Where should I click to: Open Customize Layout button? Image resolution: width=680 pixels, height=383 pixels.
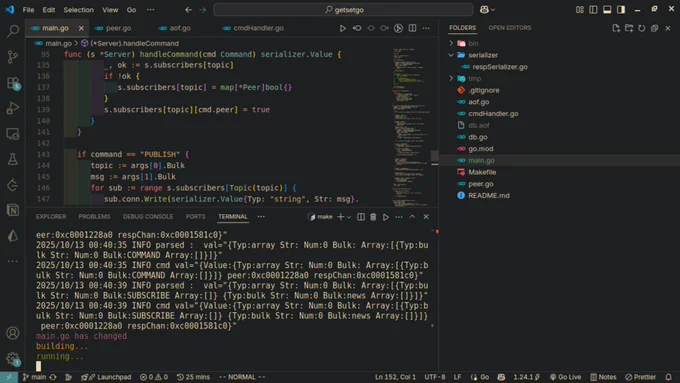(x=580, y=10)
